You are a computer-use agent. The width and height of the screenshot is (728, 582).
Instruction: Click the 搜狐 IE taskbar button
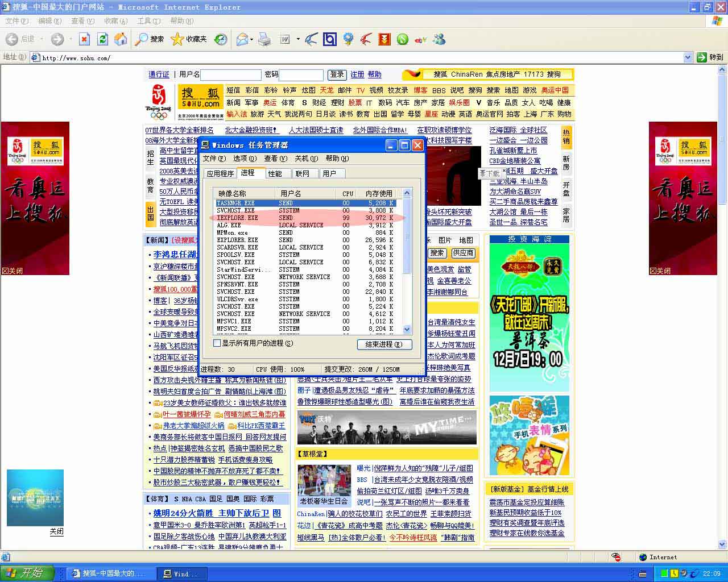110,573
